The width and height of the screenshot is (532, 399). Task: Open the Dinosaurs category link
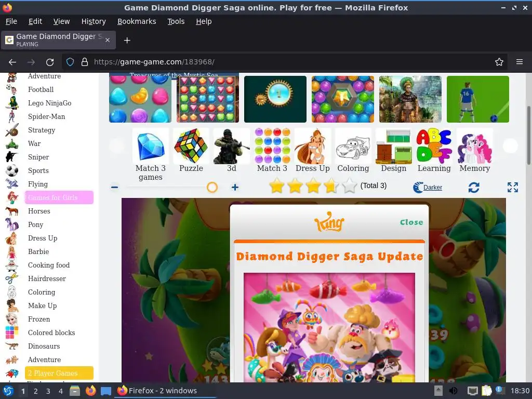click(44, 347)
